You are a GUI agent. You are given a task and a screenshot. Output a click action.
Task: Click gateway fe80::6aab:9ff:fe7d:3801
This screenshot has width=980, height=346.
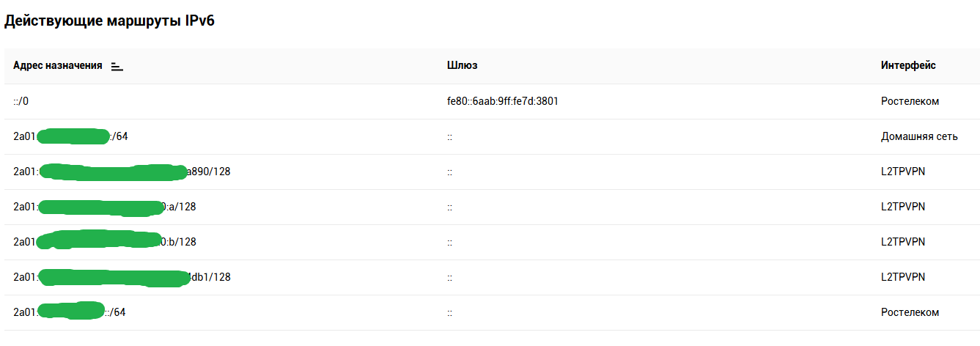(x=502, y=101)
